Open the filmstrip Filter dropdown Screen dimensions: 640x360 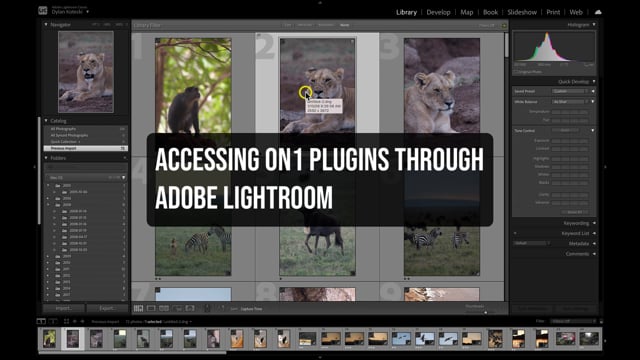(x=572, y=322)
